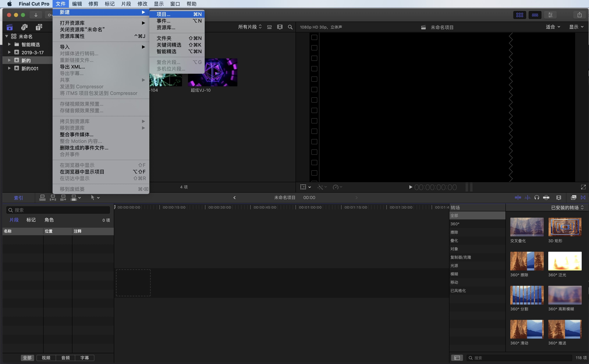Open the 窗口 menu in menu bar
The image size is (589, 364).
tap(175, 4)
